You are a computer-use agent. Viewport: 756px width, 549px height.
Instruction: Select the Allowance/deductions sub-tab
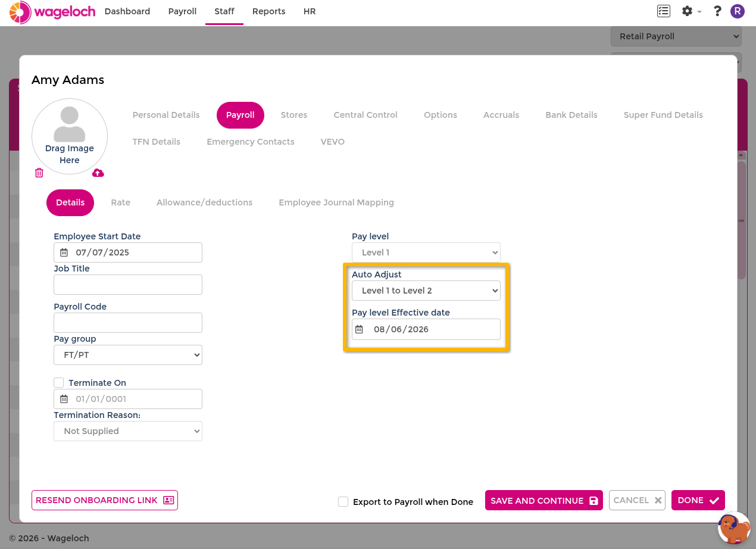click(205, 202)
